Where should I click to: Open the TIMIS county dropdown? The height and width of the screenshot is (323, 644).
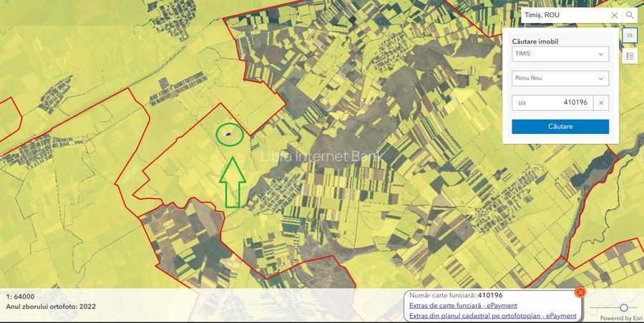coord(560,54)
